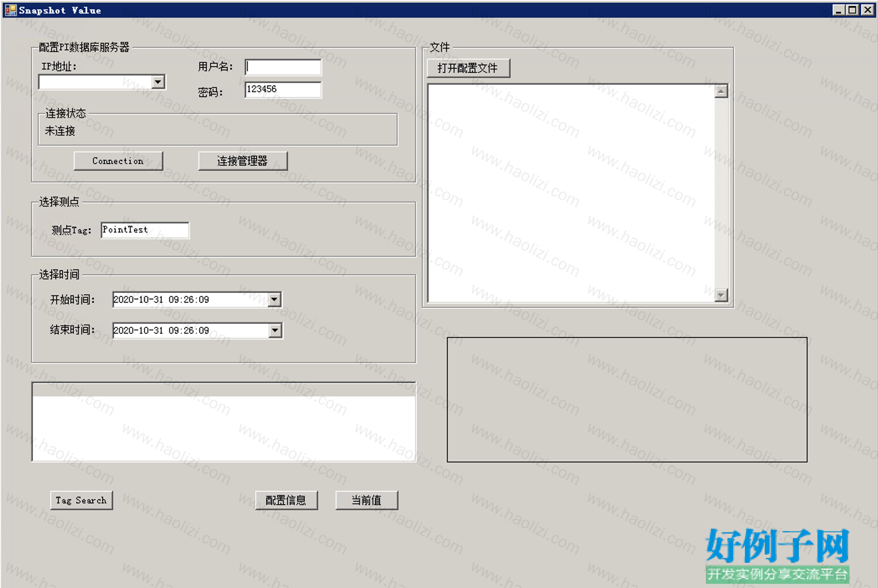Click the 配置信息 button
The height and width of the screenshot is (588, 878).
[x=286, y=500]
